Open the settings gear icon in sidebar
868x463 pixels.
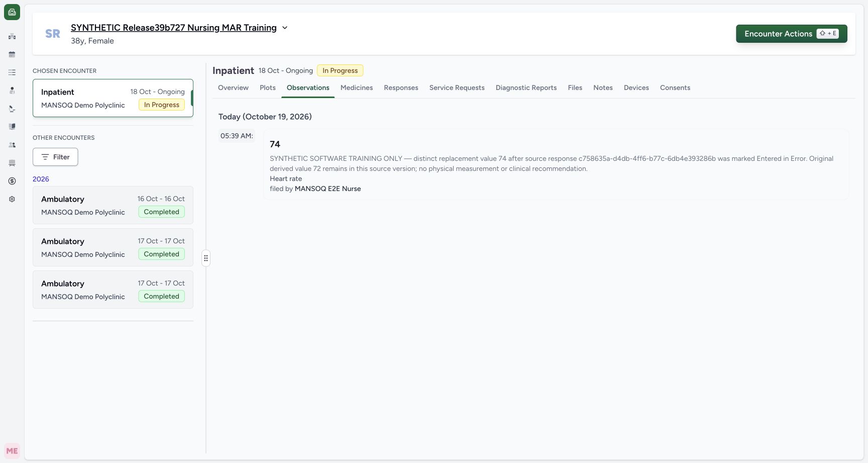coord(12,199)
